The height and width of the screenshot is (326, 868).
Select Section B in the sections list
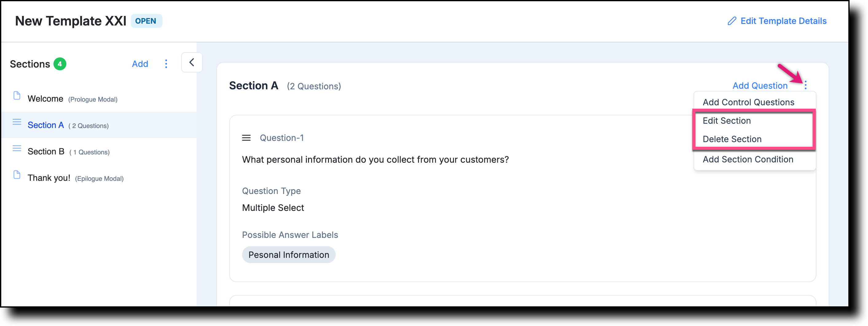[99, 152]
